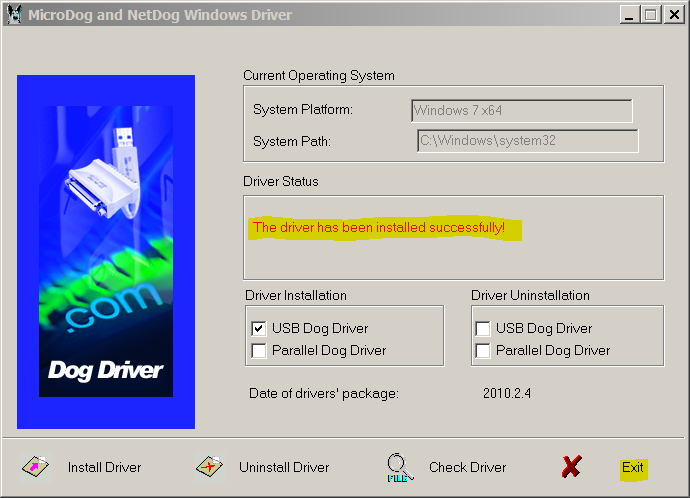Click the System Path field
690x498 pixels.
pos(528,141)
